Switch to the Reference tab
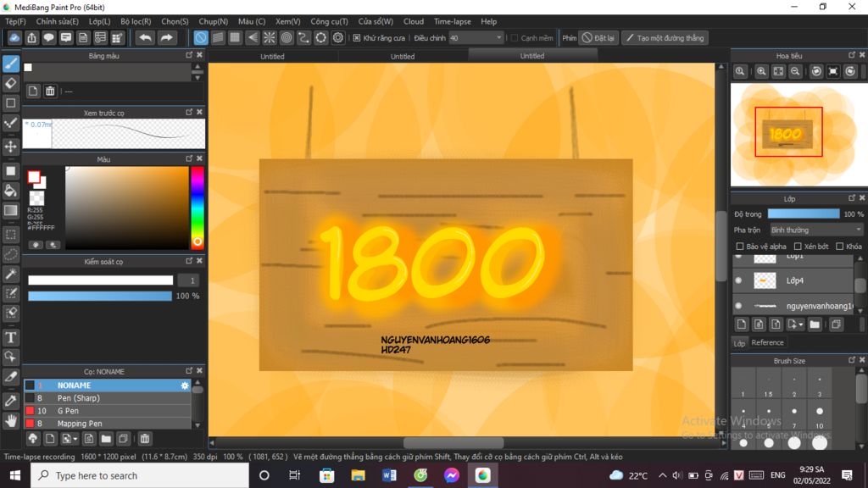 (x=767, y=342)
